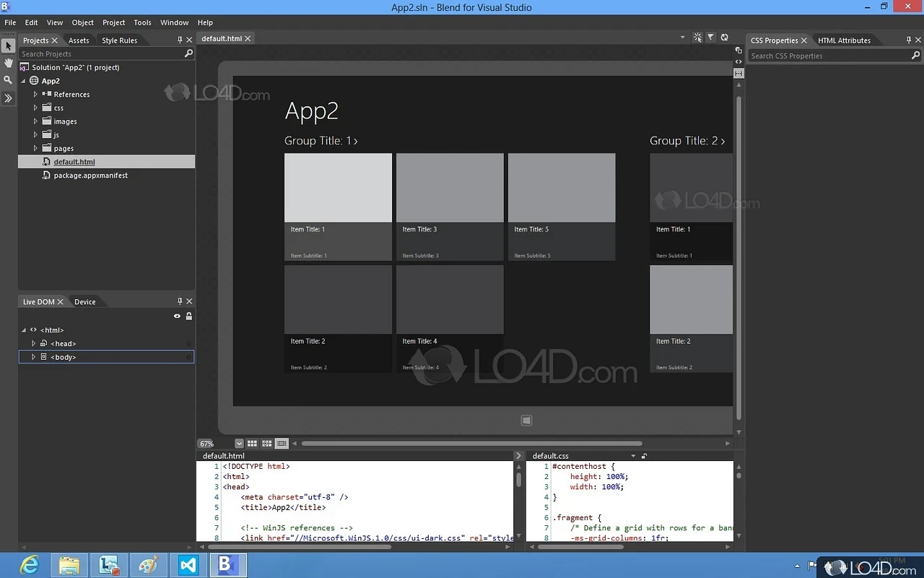This screenshot has height=578, width=924.
Task: Switch to the Style Rules tab
Action: click(119, 40)
